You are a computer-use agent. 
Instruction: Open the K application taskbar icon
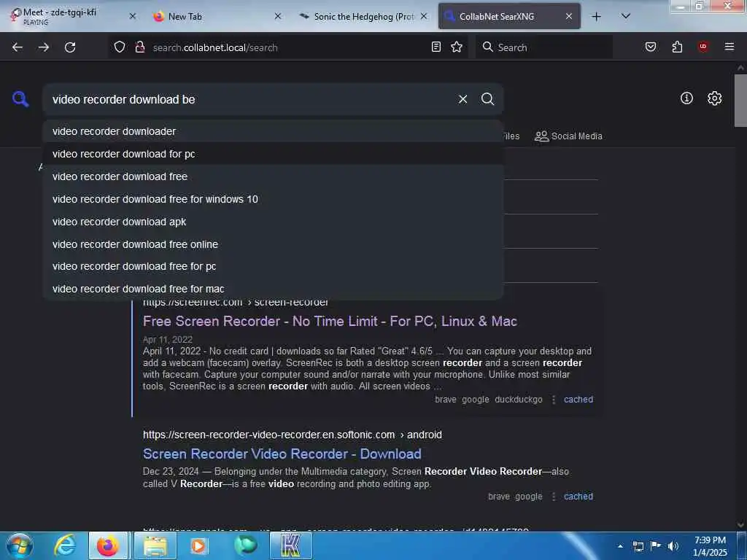(290, 545)
